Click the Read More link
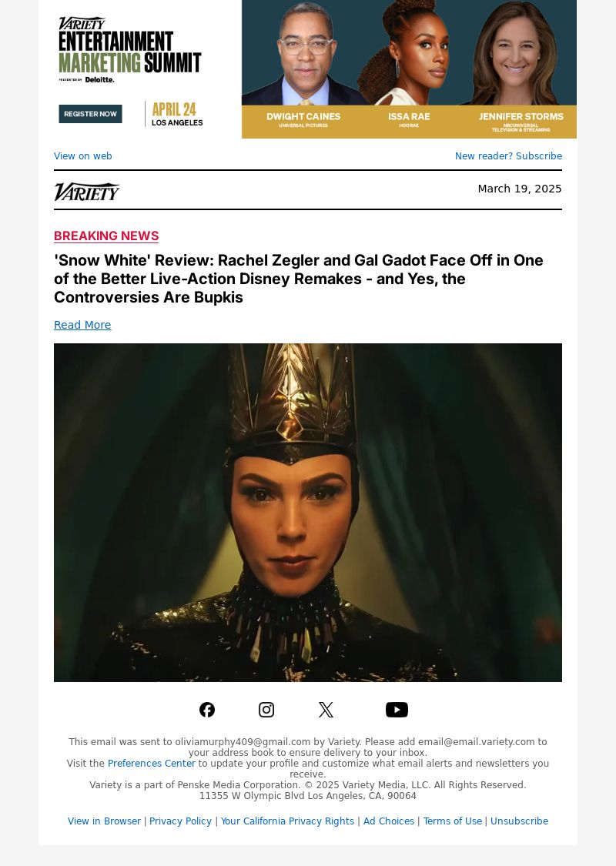The width and height of the screenshot is (616, 866). click(x=82, y=325)
